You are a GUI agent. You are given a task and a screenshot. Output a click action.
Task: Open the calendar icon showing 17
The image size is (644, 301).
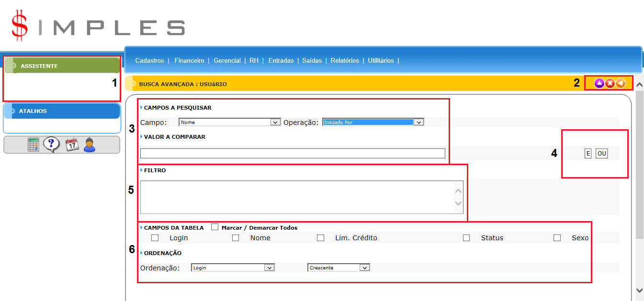71,145
